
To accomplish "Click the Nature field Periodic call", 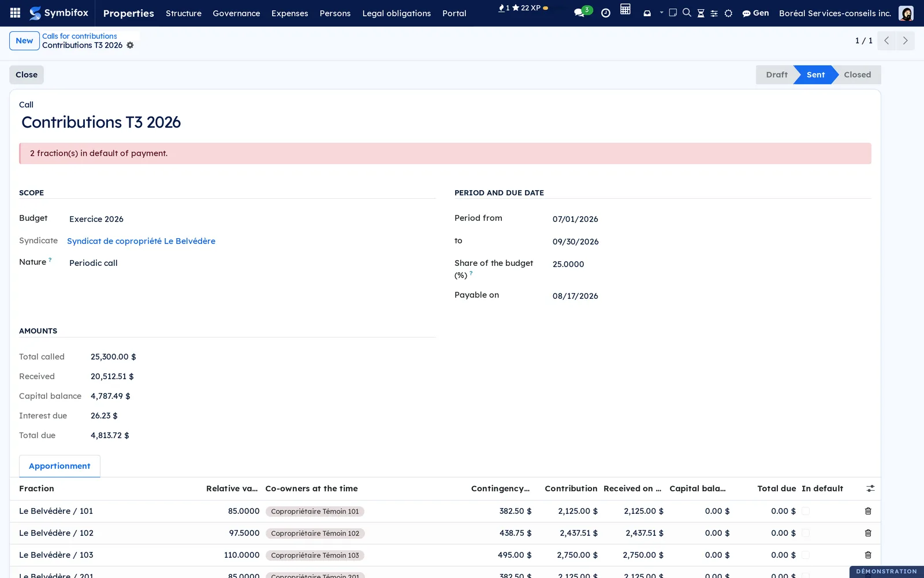I will (x=94, y=263).
